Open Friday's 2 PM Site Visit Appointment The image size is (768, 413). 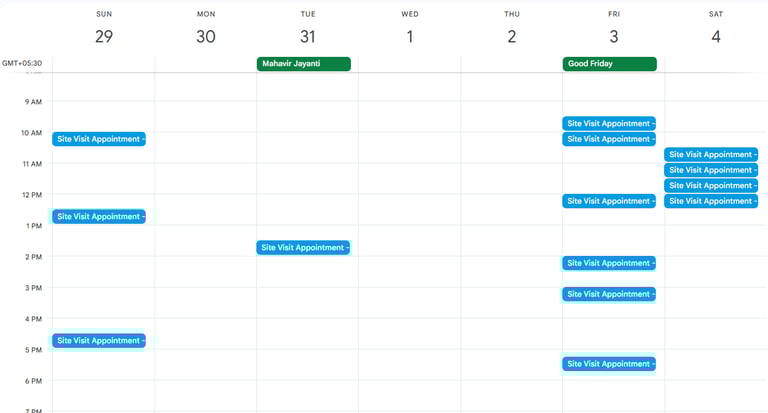coord(608,264)
